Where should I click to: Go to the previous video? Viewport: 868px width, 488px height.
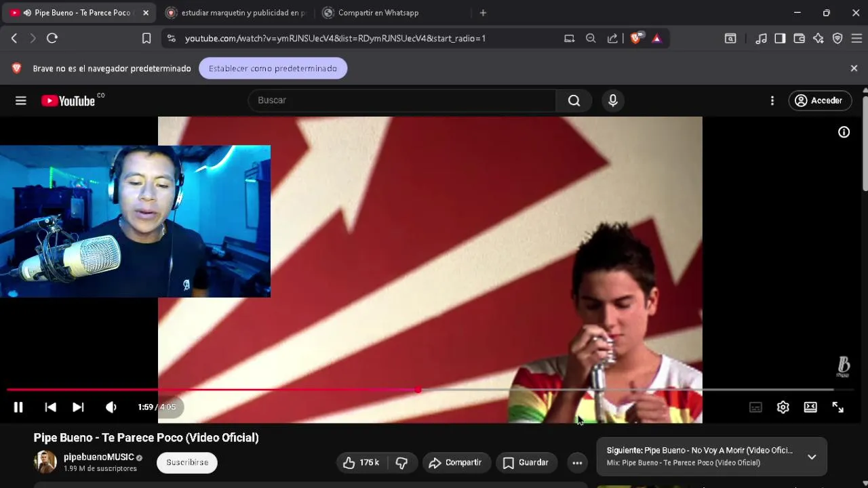click(x=50, y=407)
